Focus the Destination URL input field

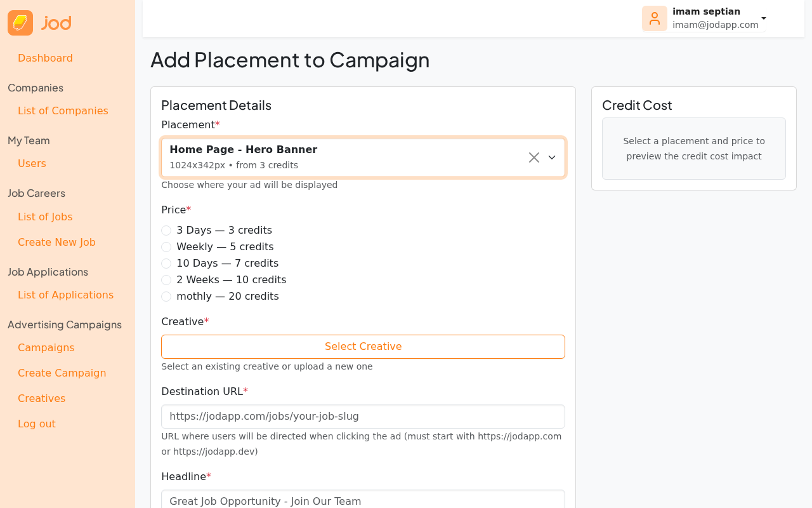pos(363,417)
